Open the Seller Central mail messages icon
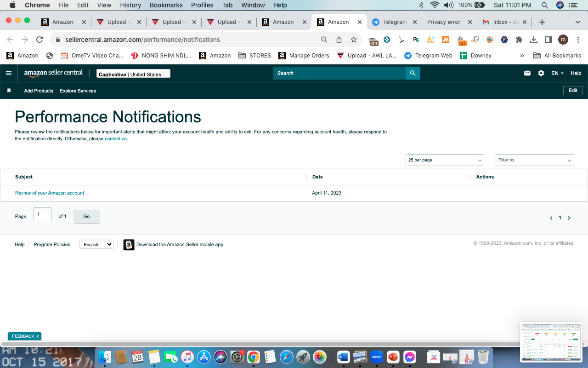588x368 pixels. 527,73
